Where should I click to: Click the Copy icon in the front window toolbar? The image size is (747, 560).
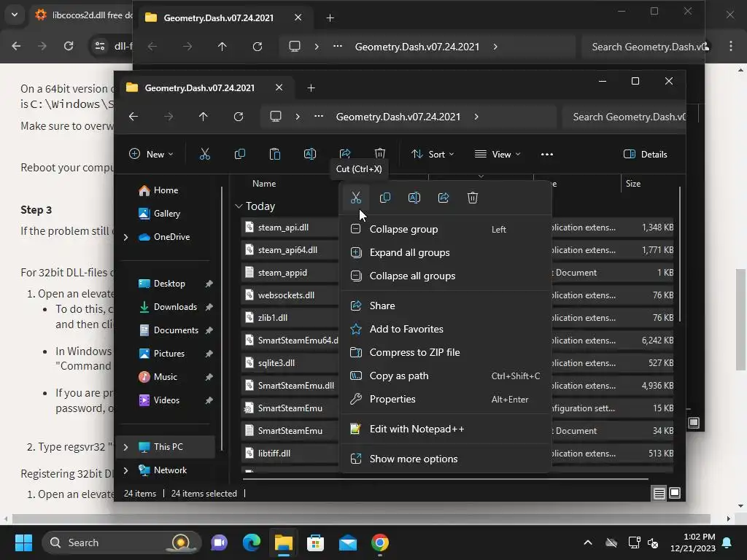(239, 154)
